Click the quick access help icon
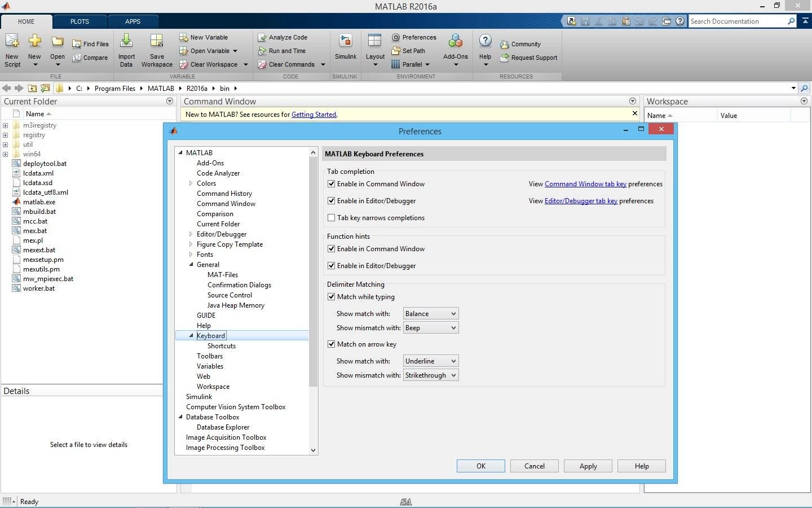The width and height of the screenshot is (812, 508). pos(680,21)
